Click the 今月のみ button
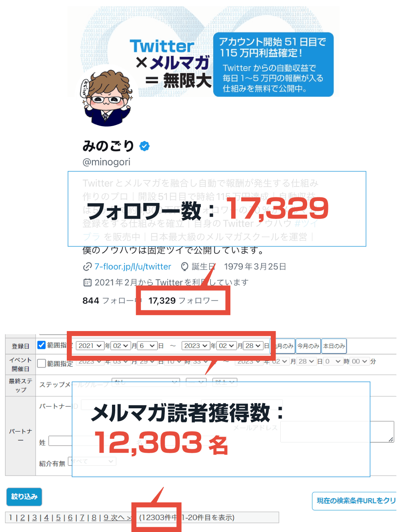Image resolution: width=400 pixels, height=532 pixels. [308, 346]
